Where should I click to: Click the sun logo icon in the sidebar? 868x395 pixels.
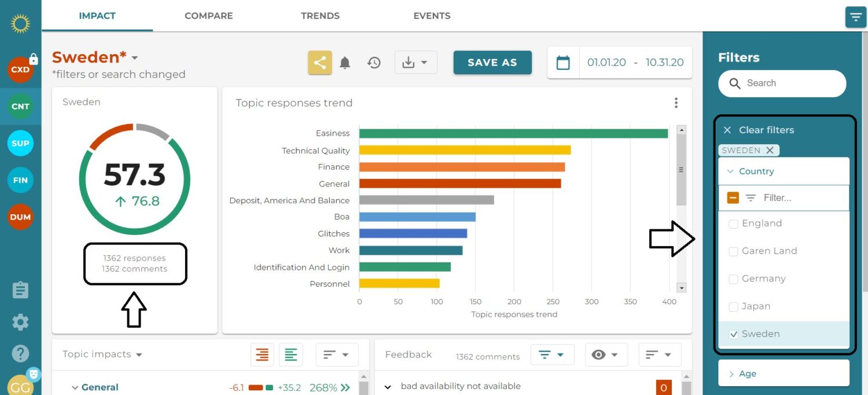pyautogui.click(x=20, y=24)
